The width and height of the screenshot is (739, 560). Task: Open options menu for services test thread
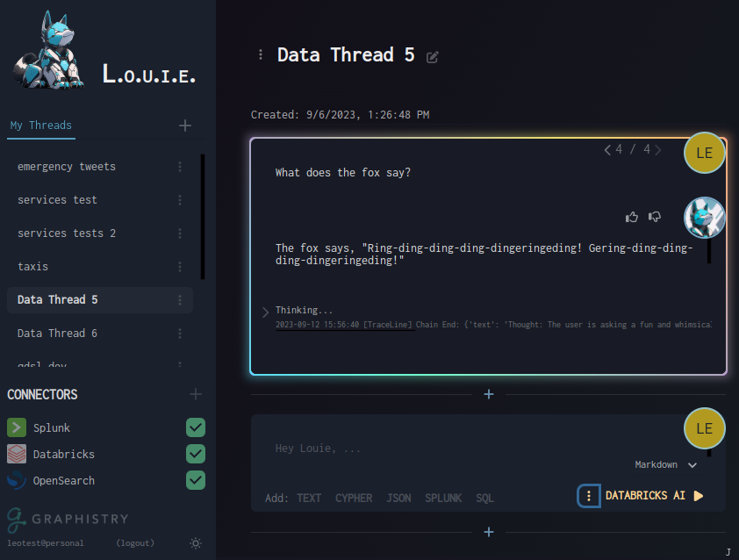tap(180, 200)
